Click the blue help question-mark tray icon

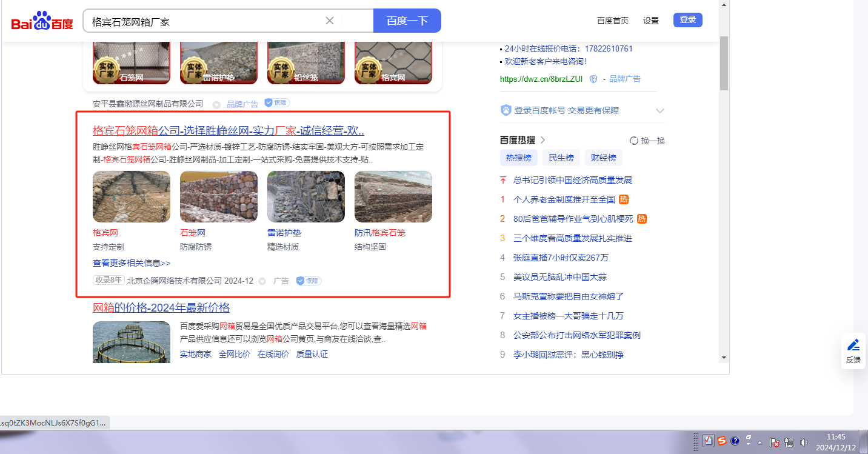pos(735,441)
